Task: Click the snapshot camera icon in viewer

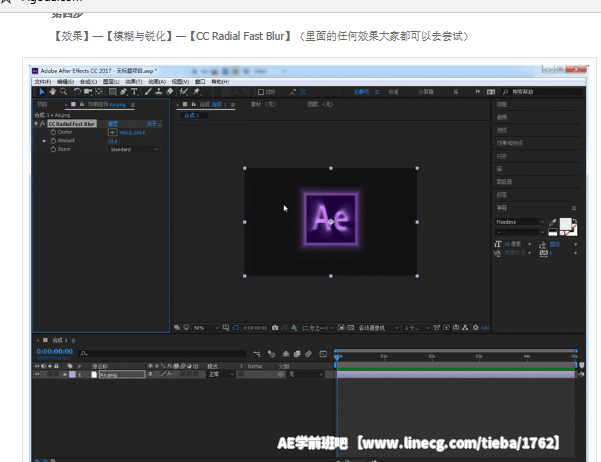Action: click(275, 328)
